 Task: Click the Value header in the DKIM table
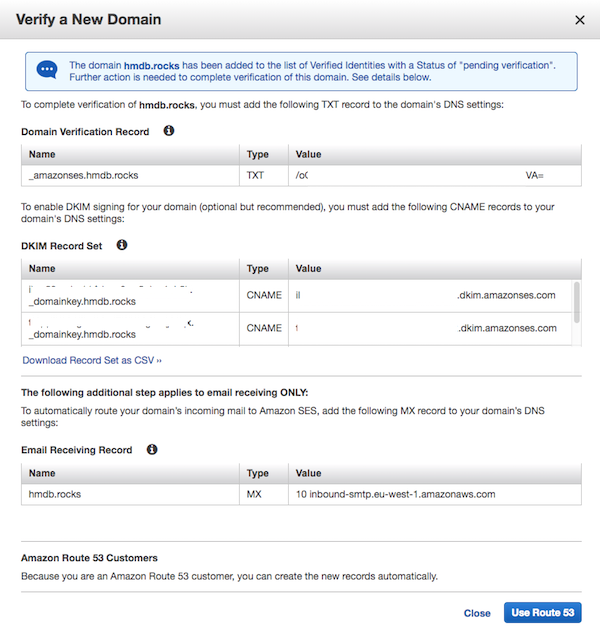pos(309,268)
